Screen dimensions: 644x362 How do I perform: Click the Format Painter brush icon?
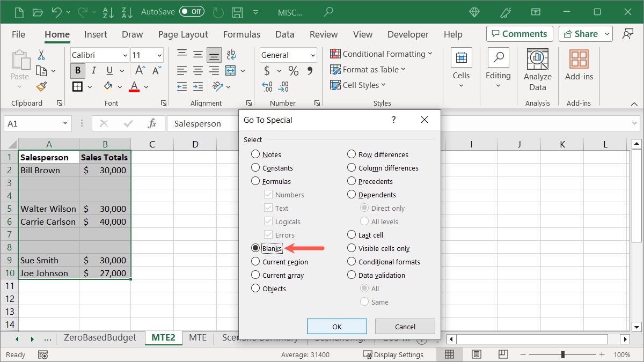(x=41, y=86)
